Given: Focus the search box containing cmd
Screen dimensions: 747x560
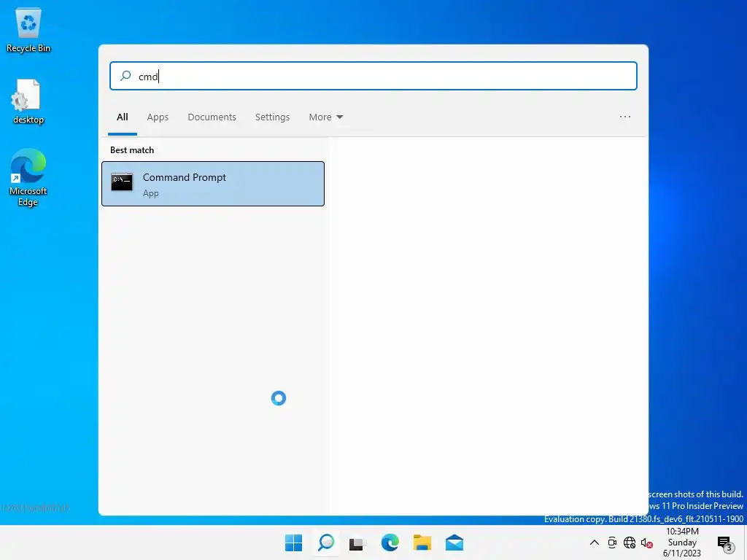Looking at the screenshot, I should (x=373, y=76).
